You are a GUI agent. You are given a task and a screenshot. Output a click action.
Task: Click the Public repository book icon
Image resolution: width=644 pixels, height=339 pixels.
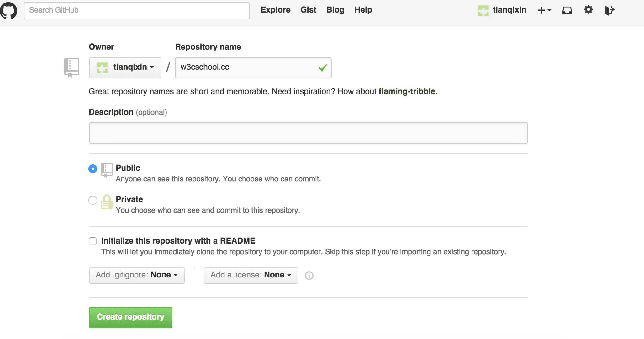(x=107, y=170)
